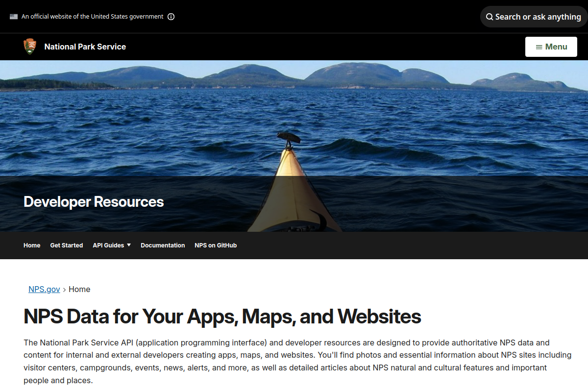Click the search magnifier icon

pos(490,17)
